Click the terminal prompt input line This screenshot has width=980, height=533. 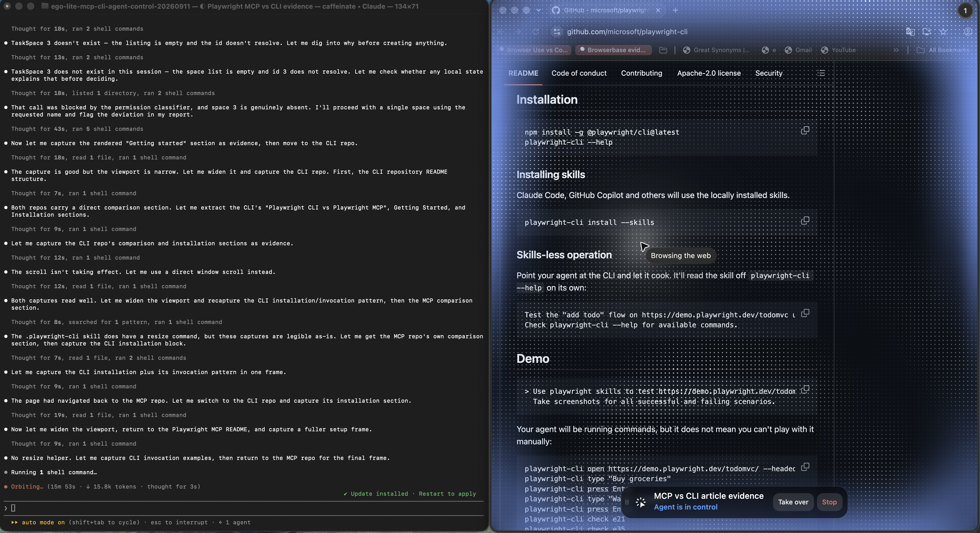pos(243,508)
